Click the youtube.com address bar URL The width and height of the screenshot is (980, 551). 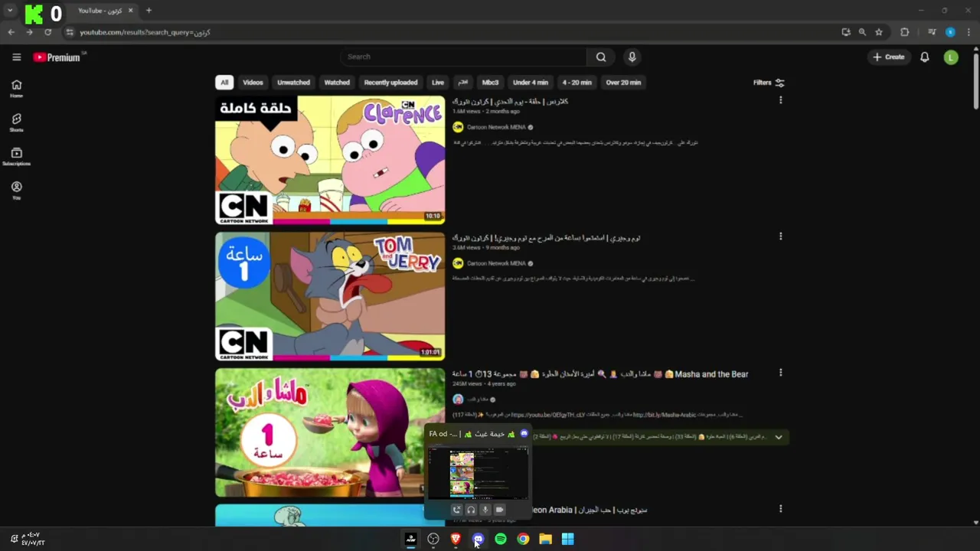tap(145, 32)
